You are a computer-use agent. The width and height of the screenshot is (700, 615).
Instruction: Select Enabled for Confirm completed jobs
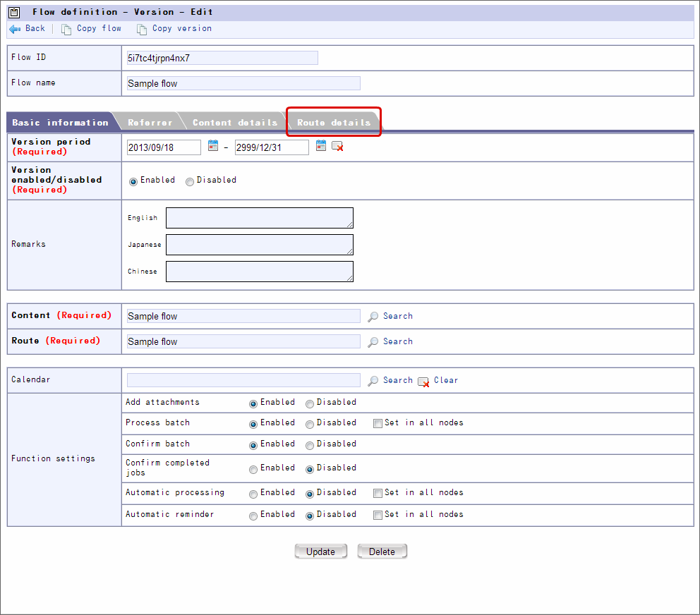point(253,470)
